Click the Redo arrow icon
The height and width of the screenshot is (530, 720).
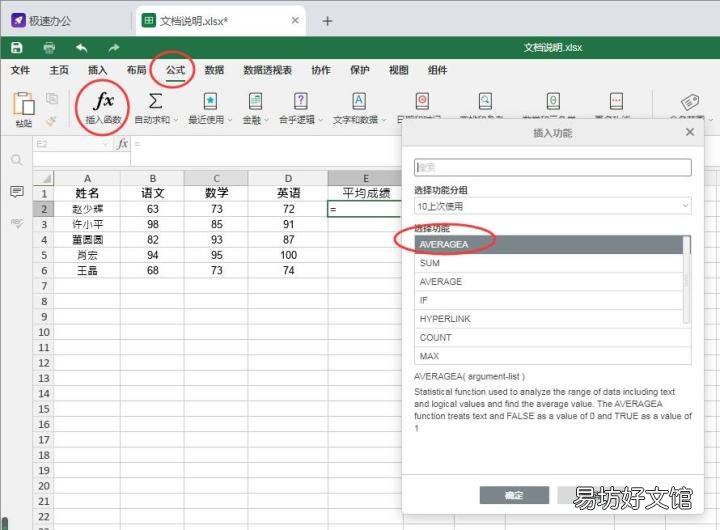tap(113, 47)
